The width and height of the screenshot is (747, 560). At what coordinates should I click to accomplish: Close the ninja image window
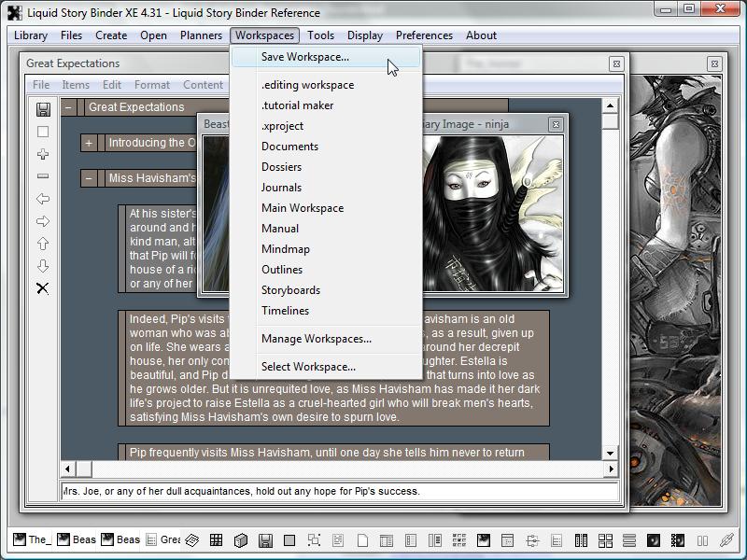(x=556, y=124)
